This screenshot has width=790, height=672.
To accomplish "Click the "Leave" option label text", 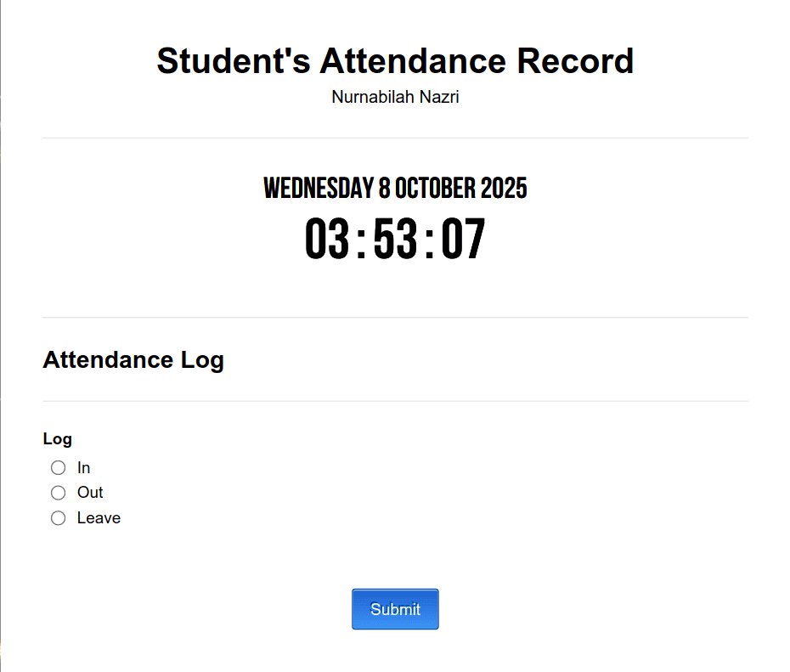I will click(99, 517).
